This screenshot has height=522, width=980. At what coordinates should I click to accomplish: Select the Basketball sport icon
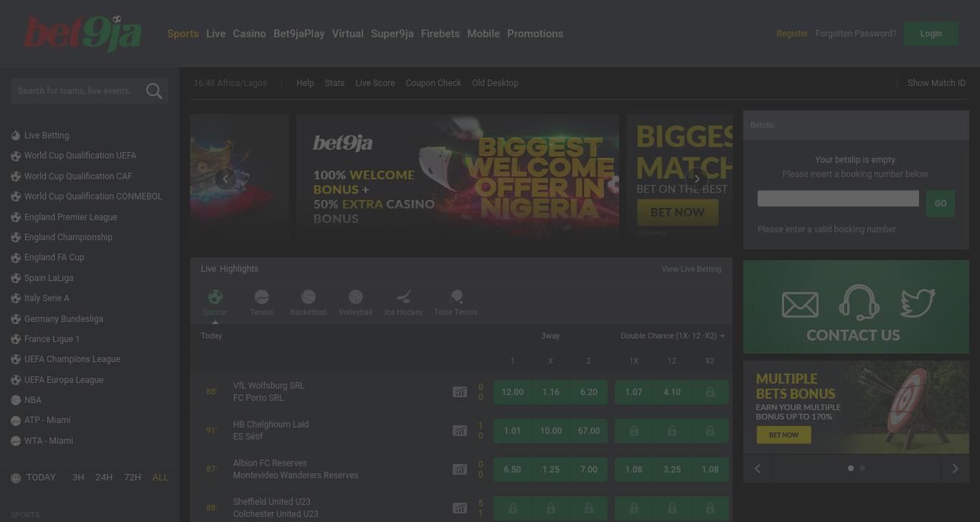click(x=308, y=297)
